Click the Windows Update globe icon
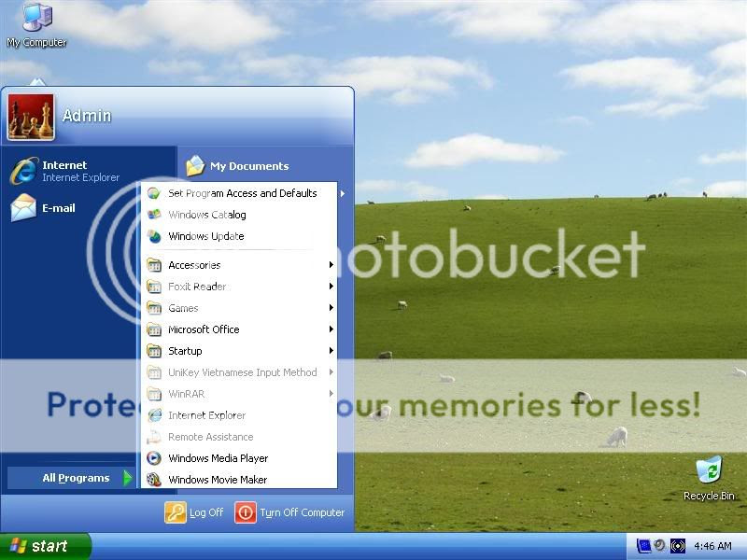This screenshot has width=747, height=560. pyautogui.click(x=154, y=236)
